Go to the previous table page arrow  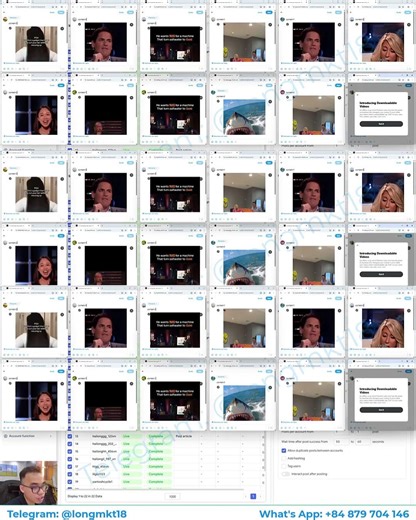pyautogui.click(x=246, y=496)
